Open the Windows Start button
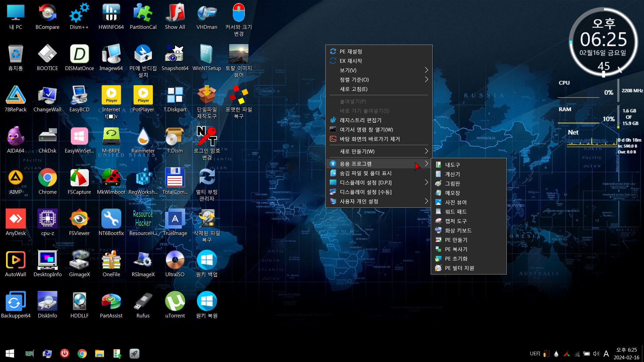644x362 pixels. 10,354
